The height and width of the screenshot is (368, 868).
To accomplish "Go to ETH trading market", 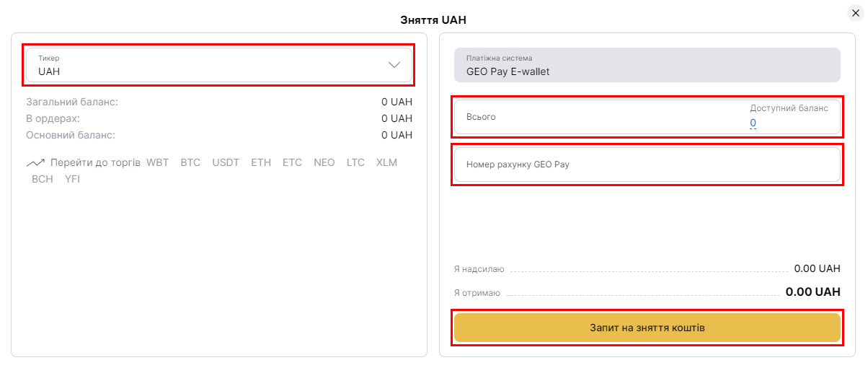I will 261,162.
